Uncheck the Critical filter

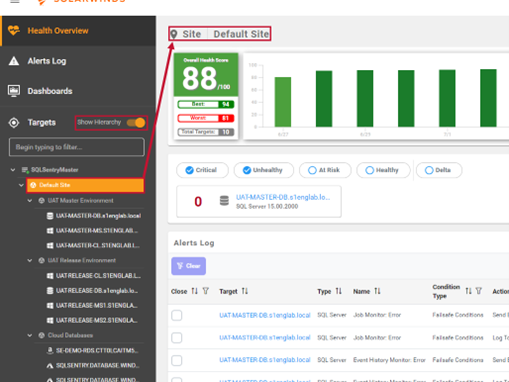coord(189,170)
